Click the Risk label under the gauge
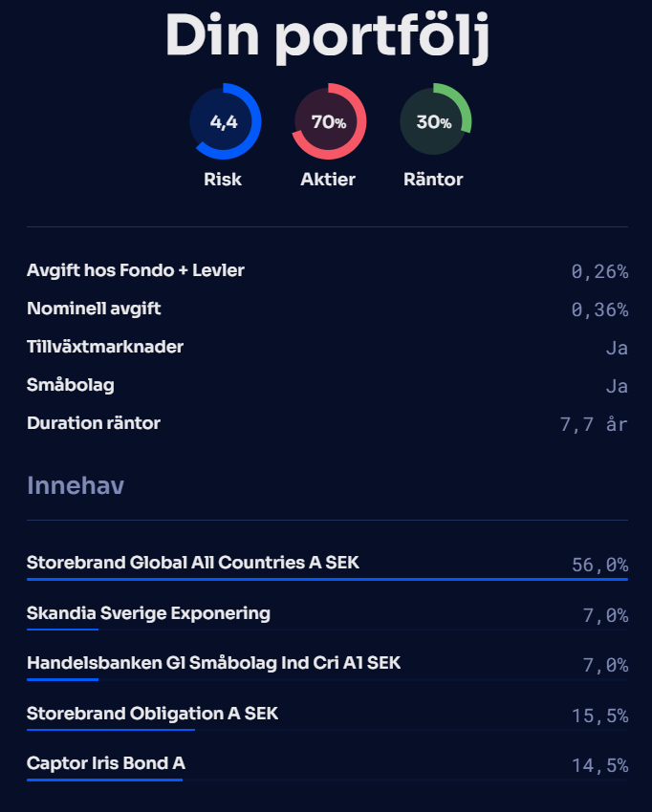This screenshot has width=652, height=812. coord(223,180)
